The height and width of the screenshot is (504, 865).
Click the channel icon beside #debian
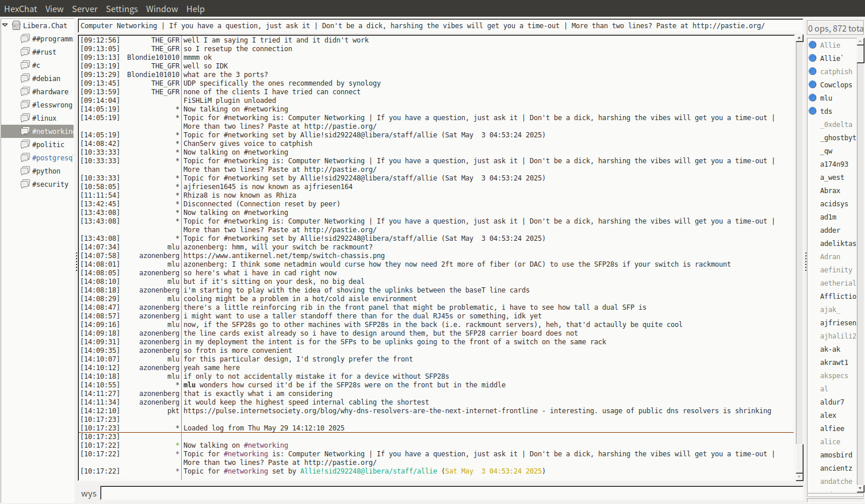click(x=25, y=78)
